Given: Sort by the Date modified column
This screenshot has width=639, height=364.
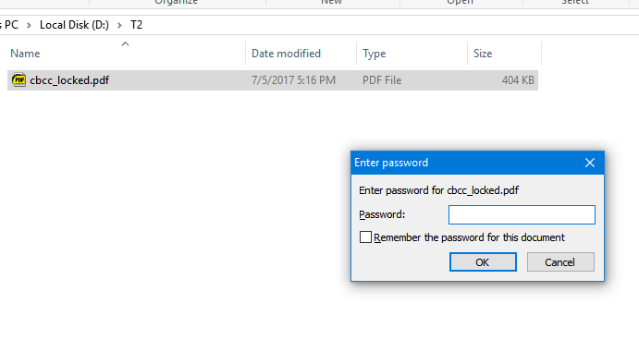Looking at the screenshot, I should tap(286, 54).
